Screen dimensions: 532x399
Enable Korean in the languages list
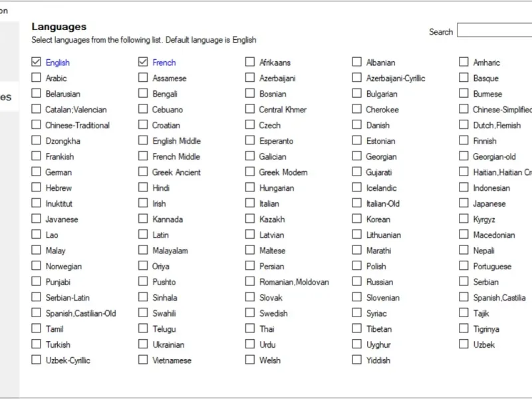[357, 219]
